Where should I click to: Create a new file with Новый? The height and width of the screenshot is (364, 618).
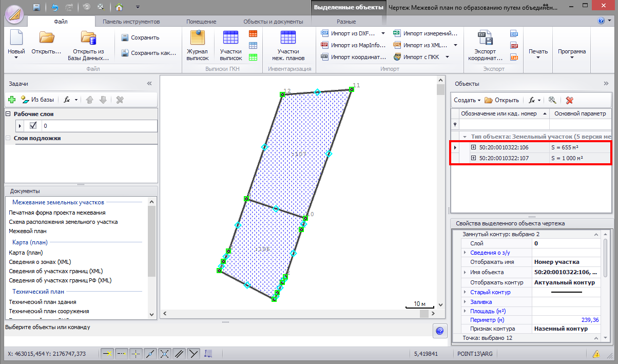(x=16, y=44)
